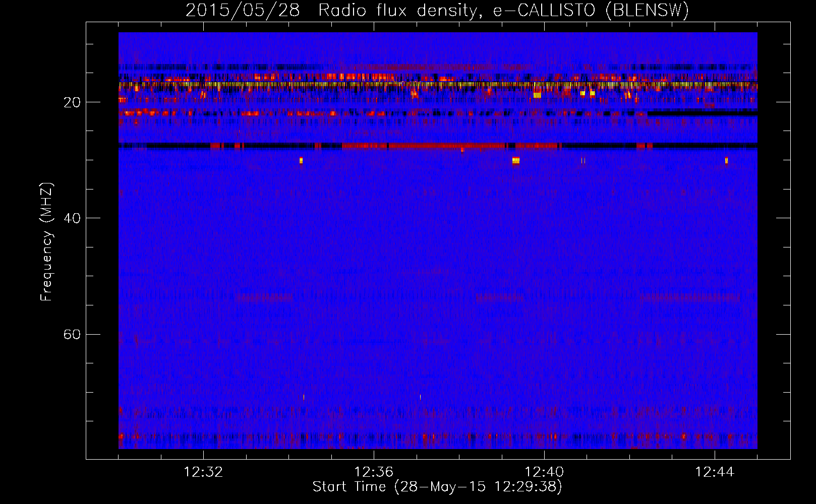Click the "20" frequency tick label

[72, 102]
